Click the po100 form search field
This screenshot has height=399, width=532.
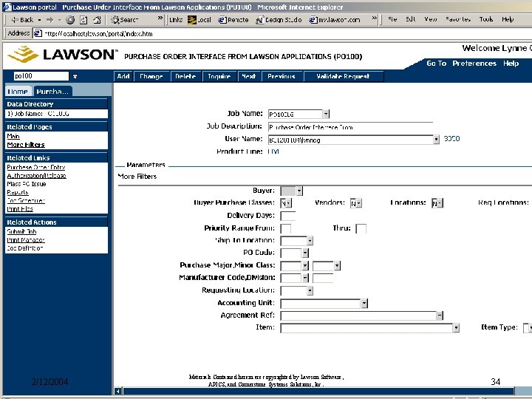point(41,76)
